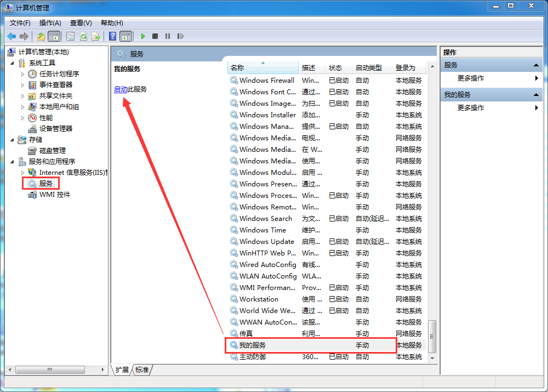548x392 pixels.
Task: Click the tree pane horizontal scrollbar thumb
Action: tap(50, 370)
